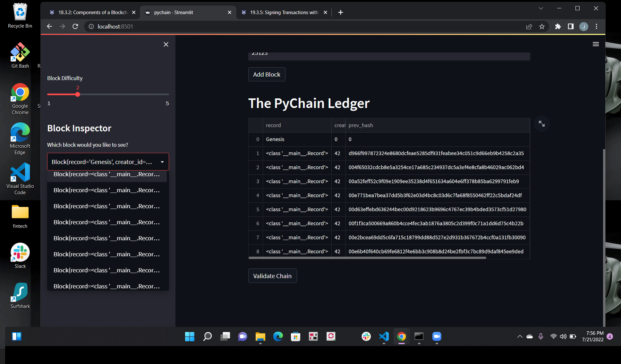Open Visual Studio Code from the taskbar

point(384,337)
